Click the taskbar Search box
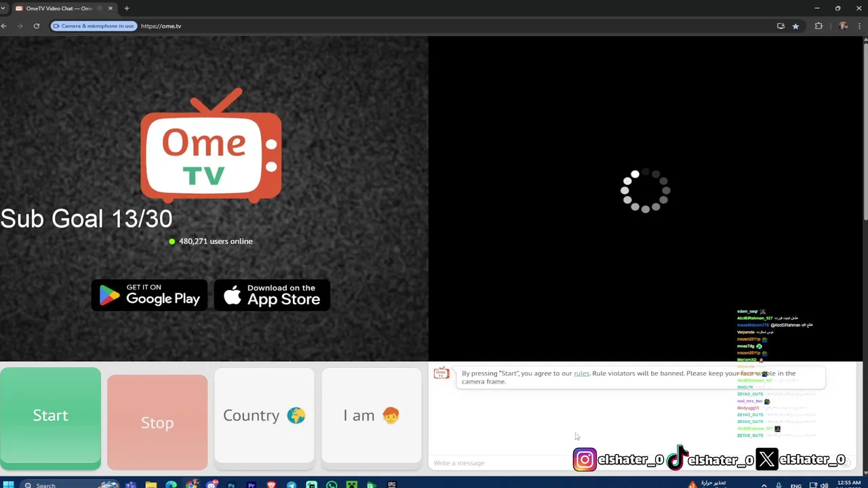Image resolution: width=868 pixels, height=488 pixels. [x=71, y=485]
